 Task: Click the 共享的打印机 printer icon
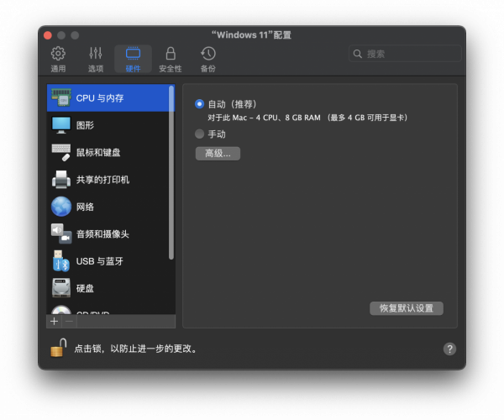[x=61, y=180]
